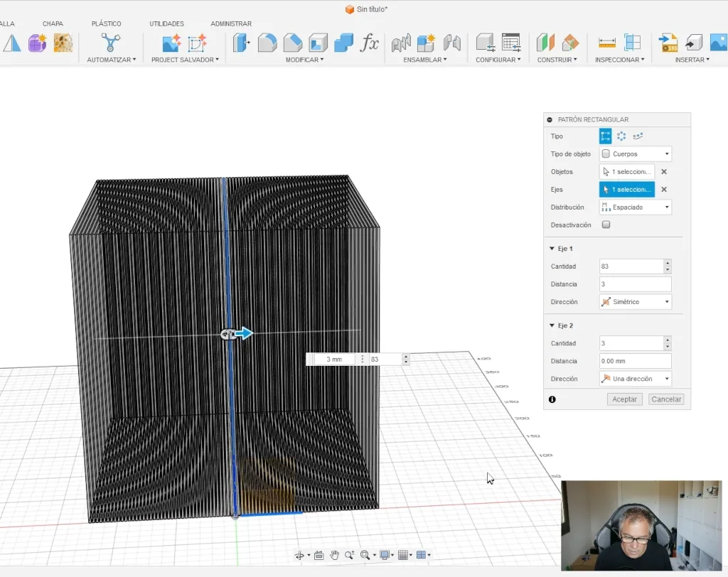Collapse the Eje 1 section
The image size is (728, 577).
pyautogui.click(x=552, y=249)
